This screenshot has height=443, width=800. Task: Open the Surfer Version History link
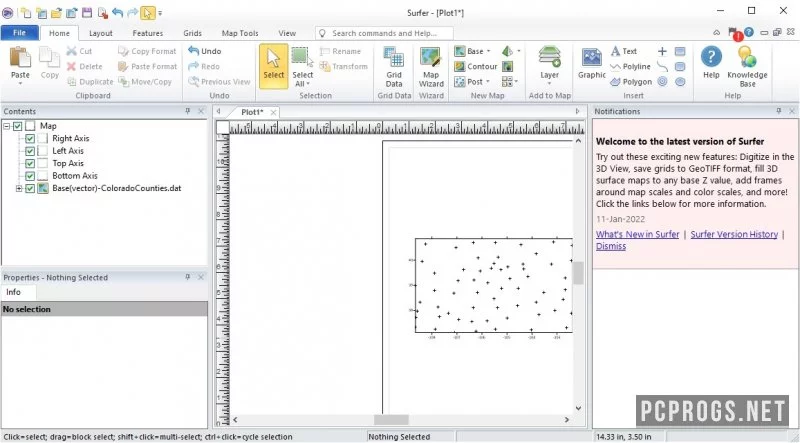[734, 234]
